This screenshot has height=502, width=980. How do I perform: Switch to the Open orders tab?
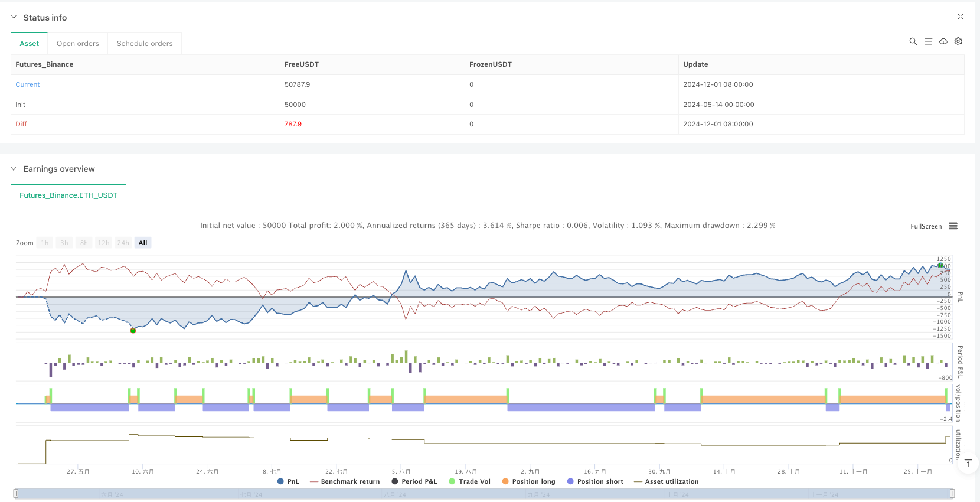tap(78, 44)
